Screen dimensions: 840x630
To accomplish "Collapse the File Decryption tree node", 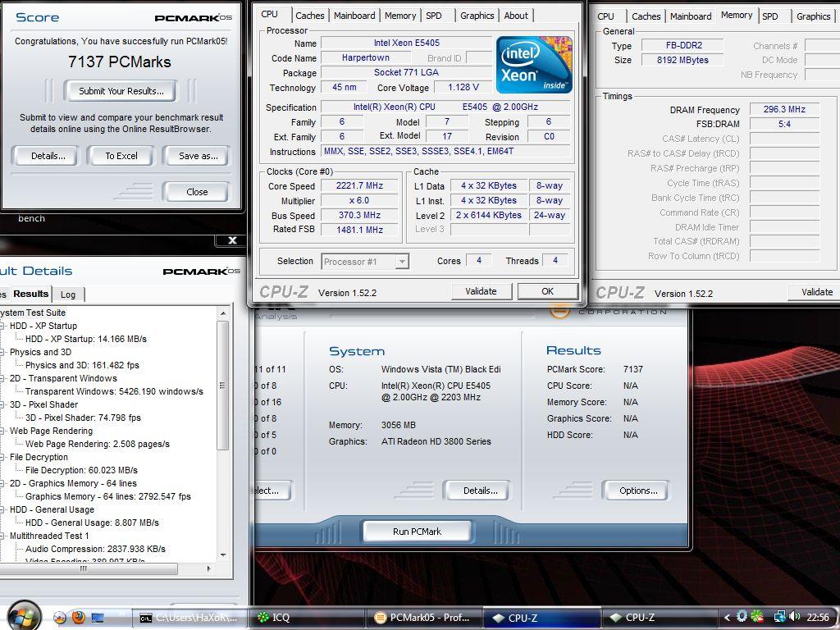I will click(2, 457).
